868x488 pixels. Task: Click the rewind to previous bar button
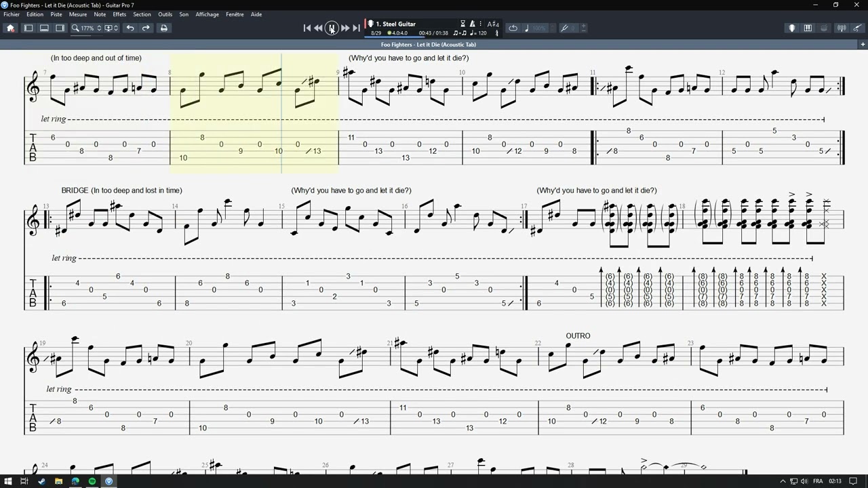(318, 28)
